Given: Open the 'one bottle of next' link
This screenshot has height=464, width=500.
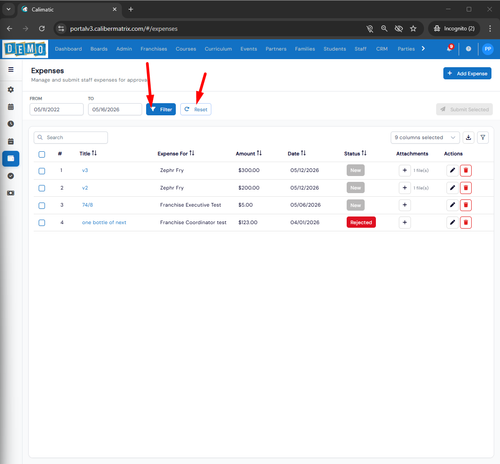Looking at the screenshot, I should pos(104,222).
